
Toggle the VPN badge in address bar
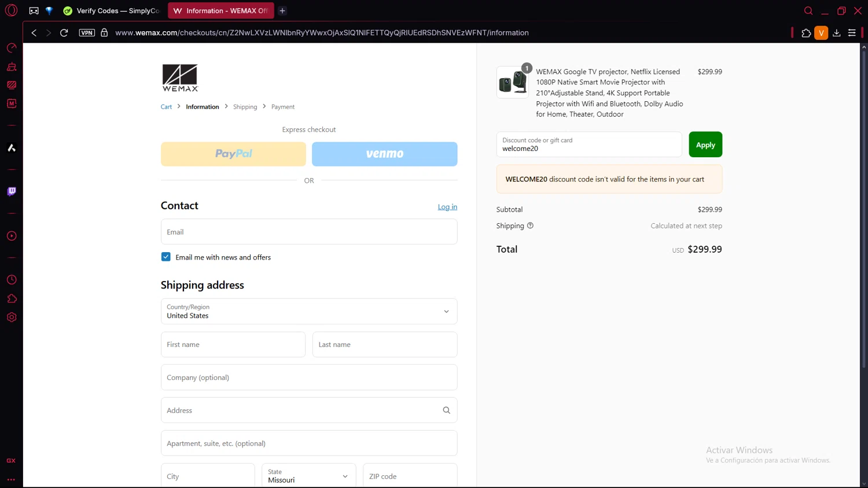87,33
